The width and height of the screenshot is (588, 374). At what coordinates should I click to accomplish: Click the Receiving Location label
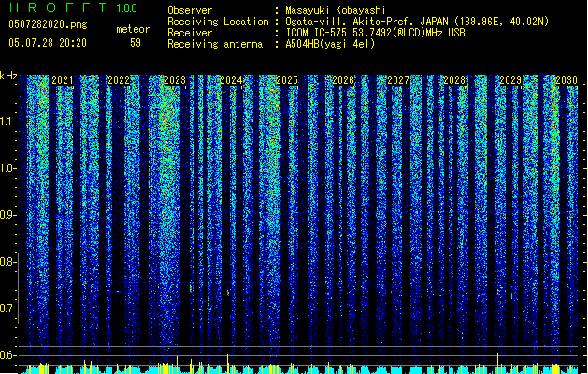pyautogui.click(x=218, y=22)
